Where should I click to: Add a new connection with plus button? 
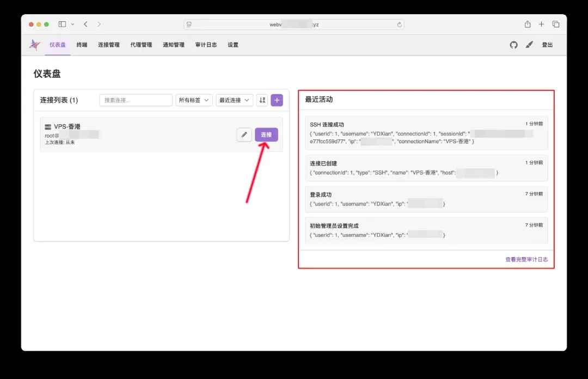[277, 100]
